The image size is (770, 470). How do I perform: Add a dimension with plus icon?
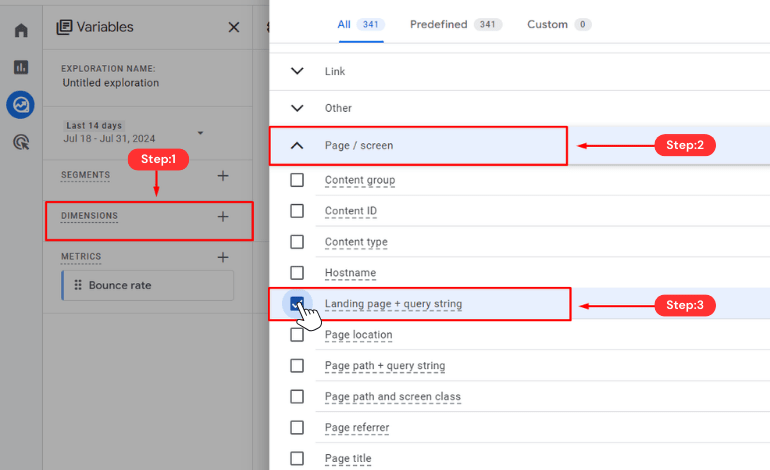(x=223, y=216)
